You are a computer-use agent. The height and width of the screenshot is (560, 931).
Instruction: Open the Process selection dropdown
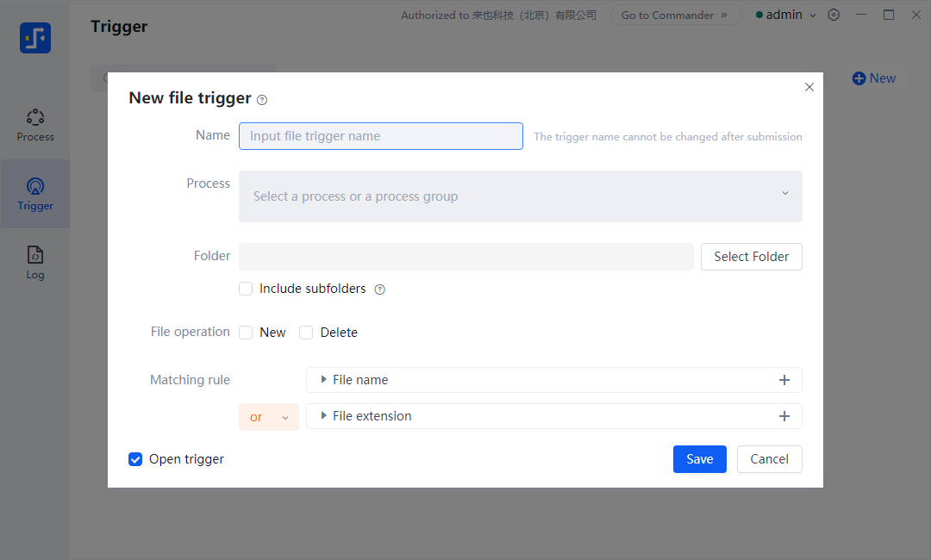[x=520, y=196]
